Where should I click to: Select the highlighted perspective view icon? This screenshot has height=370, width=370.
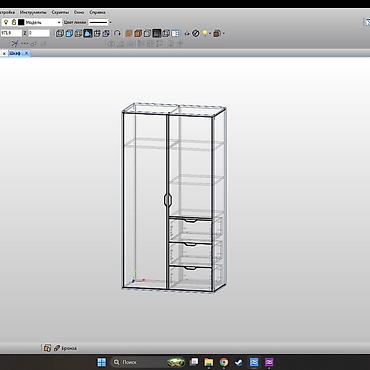click(x=88, y=33)
